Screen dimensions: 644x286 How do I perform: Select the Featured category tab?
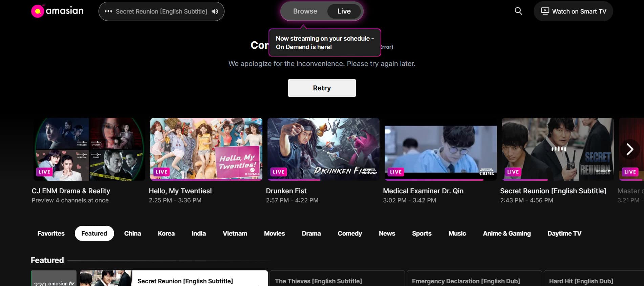pyautogui.click(x=94, y=234)
